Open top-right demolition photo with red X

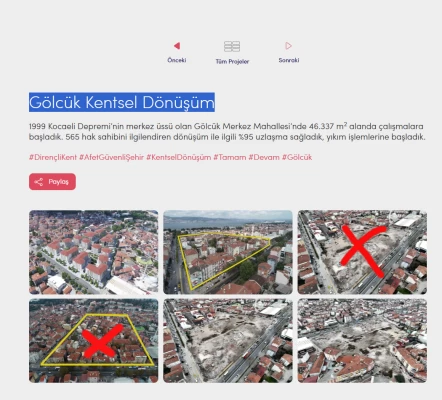(362, 252)
